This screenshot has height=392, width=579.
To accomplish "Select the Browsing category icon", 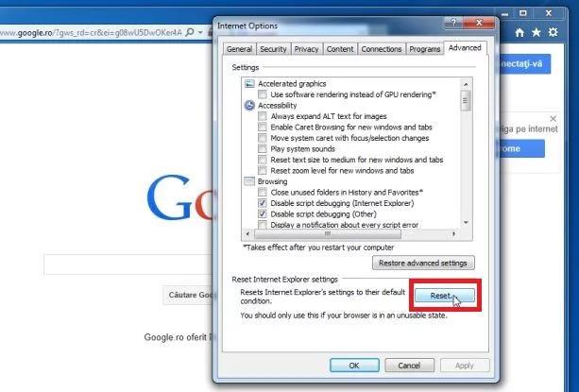I will tap(249, 181).
